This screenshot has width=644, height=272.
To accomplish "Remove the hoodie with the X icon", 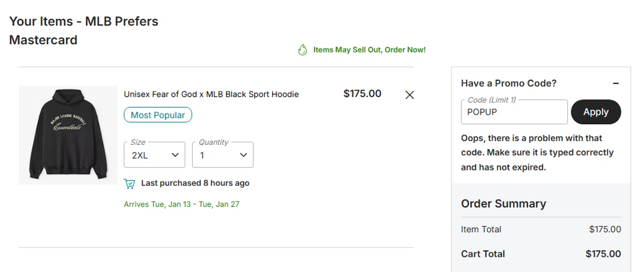I will [x=410, y=95].
